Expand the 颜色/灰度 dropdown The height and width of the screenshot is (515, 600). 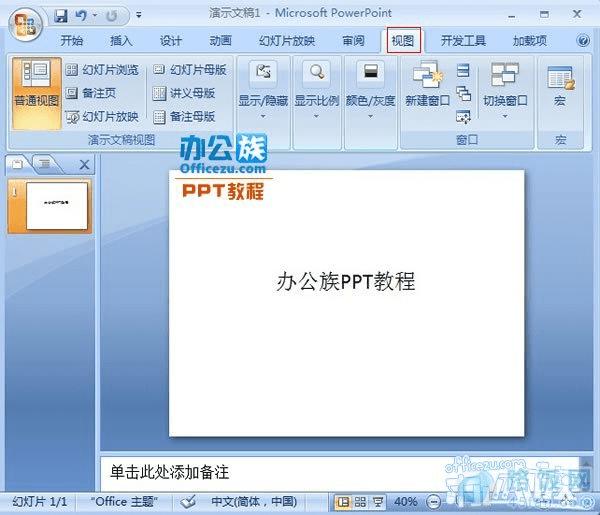click(370, 92)
